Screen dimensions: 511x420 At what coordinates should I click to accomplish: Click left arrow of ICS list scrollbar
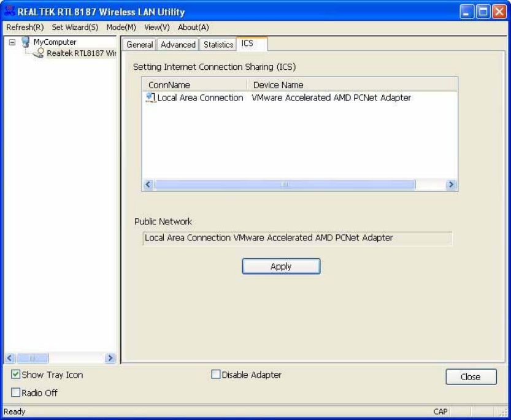tap(148, 185)
